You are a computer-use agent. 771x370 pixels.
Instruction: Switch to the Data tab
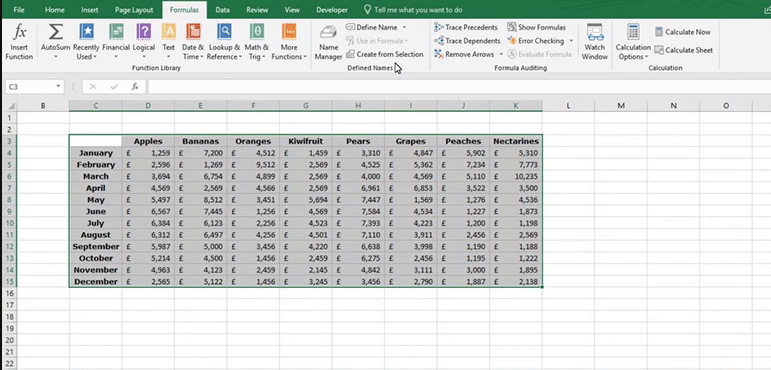[x=222, y=10]
